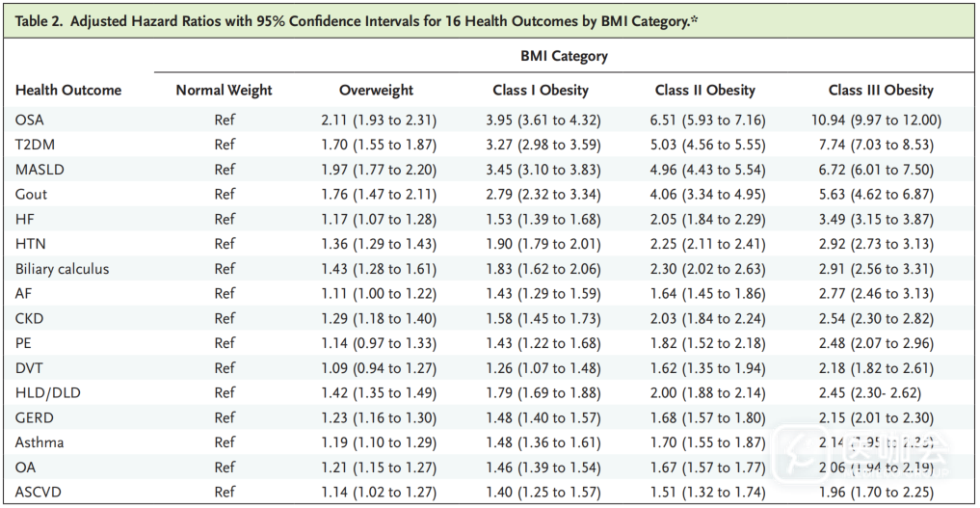This screenshot has height=508, width=980.
Task: Select the T2DM row label
Action: coord(34,145)
